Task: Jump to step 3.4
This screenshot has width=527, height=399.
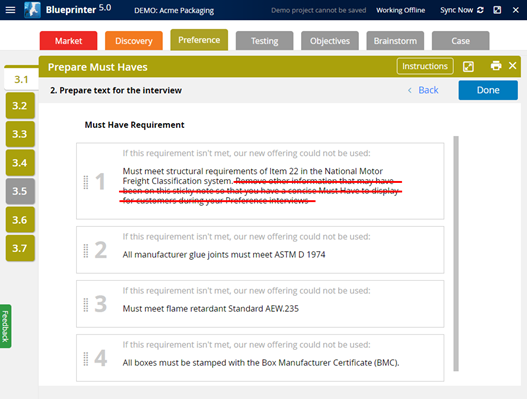Action: tap(20, 163)
